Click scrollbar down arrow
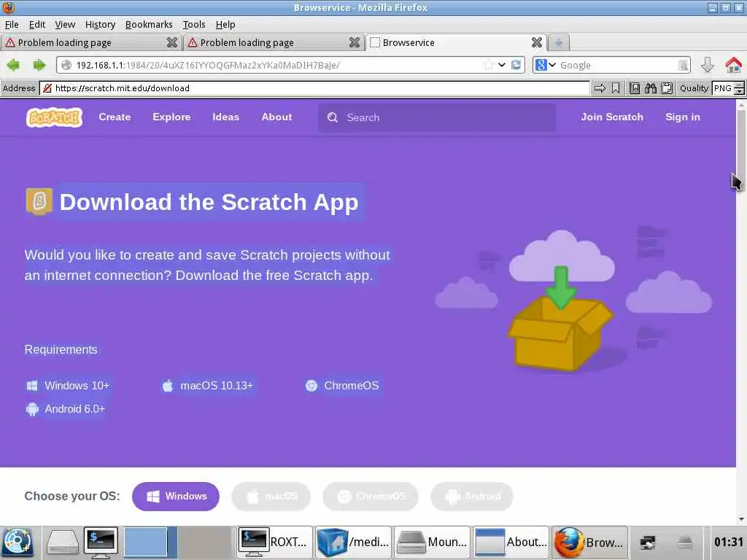Image resolution: width=747 pixels, height=560 pixels. click(x=741, y=519)
